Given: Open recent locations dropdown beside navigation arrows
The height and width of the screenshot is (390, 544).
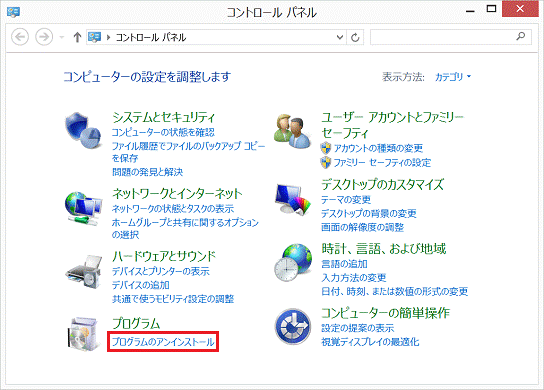Looking at the screenshot, I should coord(62,37).
